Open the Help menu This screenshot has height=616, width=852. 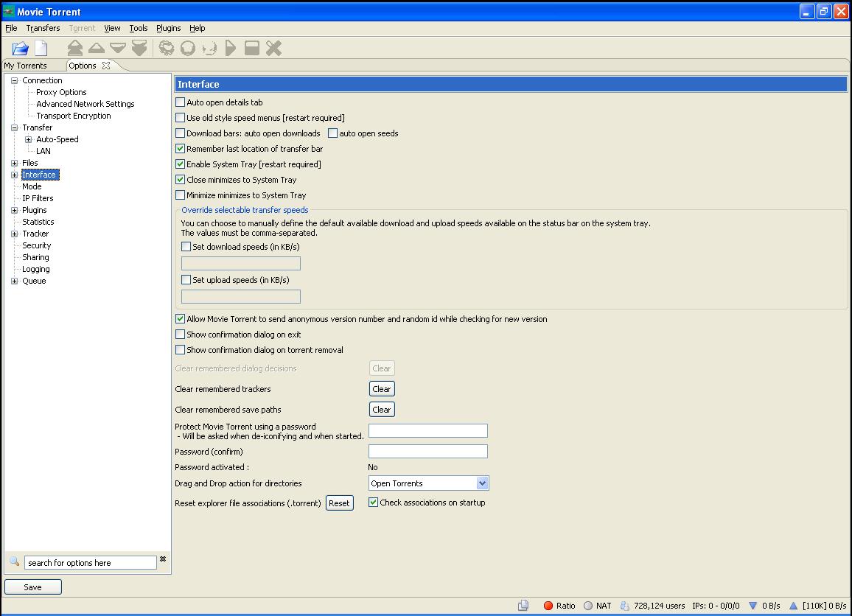coord(198,28)
